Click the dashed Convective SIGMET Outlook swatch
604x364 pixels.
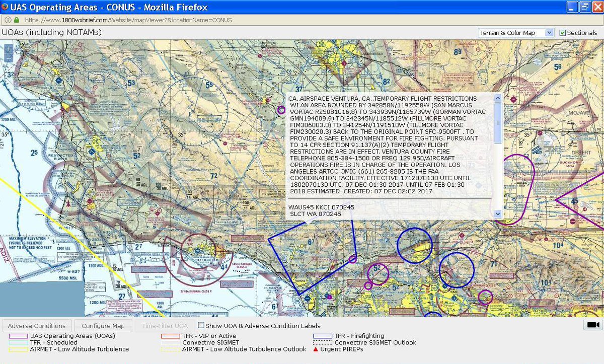pyautogui.click(x=322, y=342)
